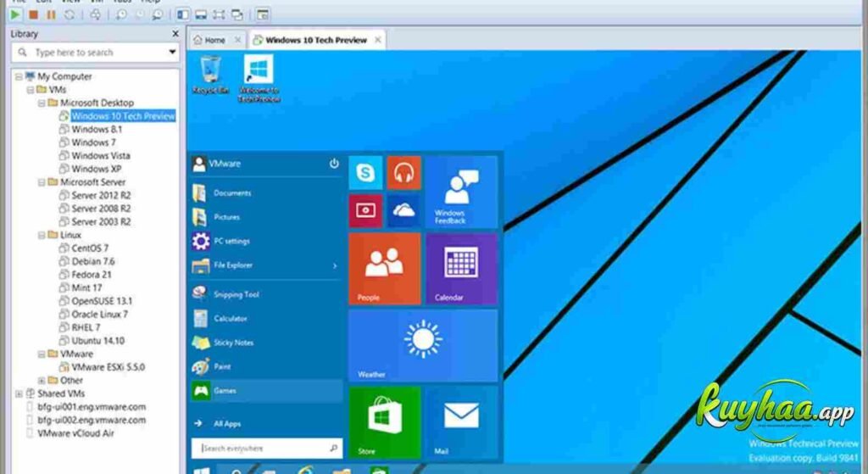Collapse the VMware folder node
Screen dimensions: 868x474
[x=42, y=354]
